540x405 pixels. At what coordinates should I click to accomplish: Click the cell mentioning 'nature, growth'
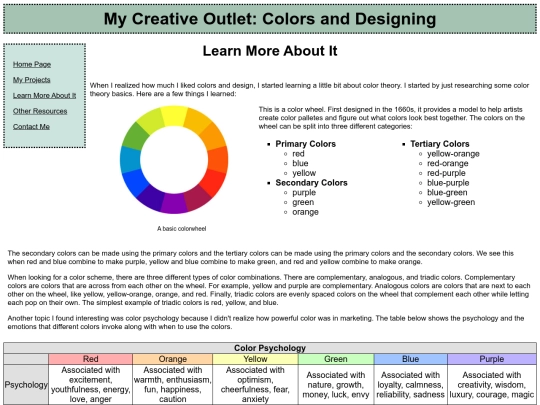pyautogui.click(x=336, y=385)
